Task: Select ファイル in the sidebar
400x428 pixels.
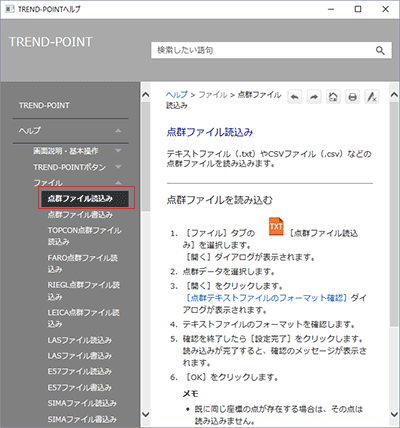Action: click(48, 183)
